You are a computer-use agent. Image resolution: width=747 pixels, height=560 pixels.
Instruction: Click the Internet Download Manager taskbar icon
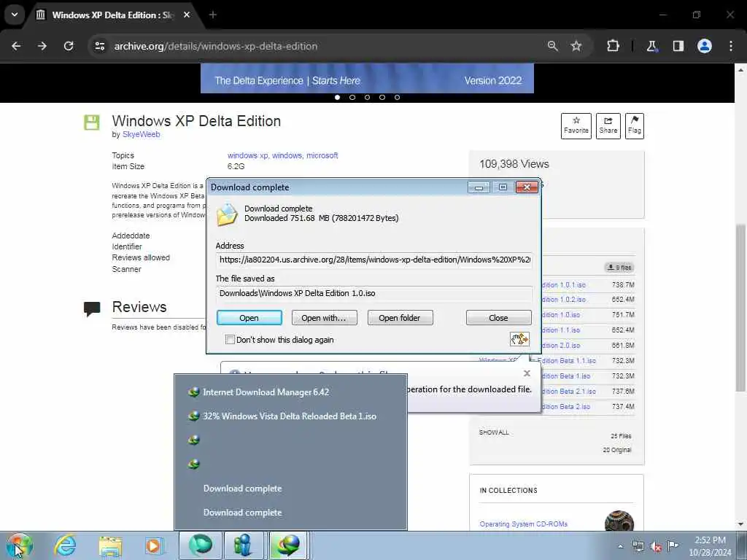tap(288, 545)
